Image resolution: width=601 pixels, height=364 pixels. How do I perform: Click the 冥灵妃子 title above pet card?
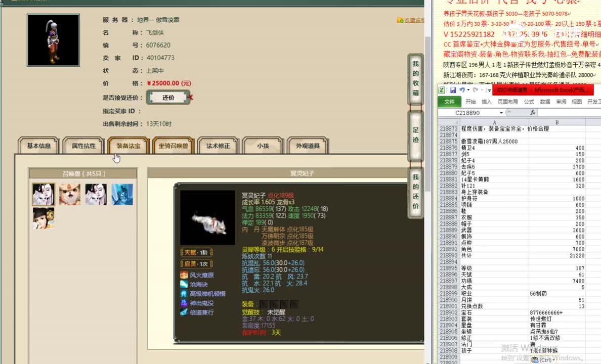[x=302, y=173]
